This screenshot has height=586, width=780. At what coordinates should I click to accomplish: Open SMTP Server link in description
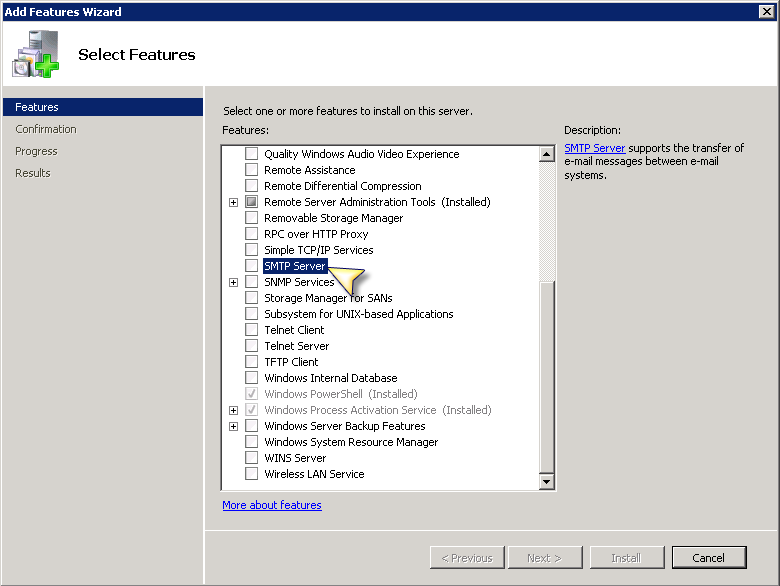coord(594,148)
